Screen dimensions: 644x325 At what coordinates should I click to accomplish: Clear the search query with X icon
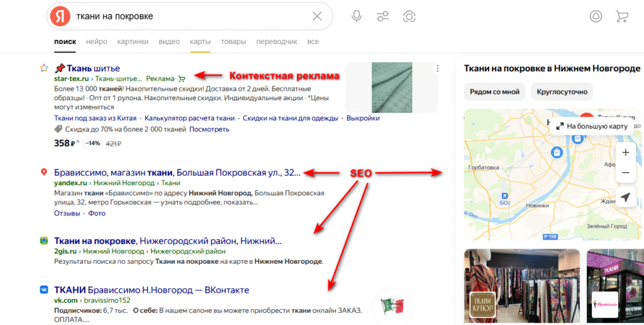coord(317,16)
